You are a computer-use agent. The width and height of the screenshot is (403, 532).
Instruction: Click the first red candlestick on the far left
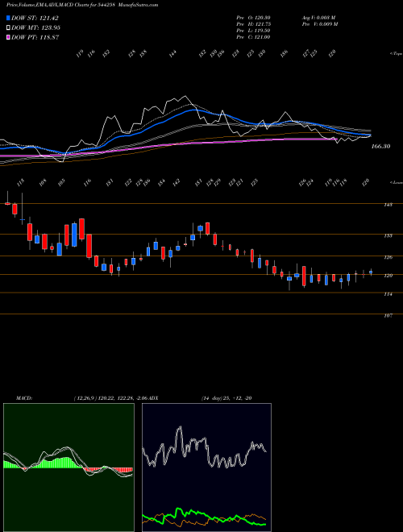[7, 204]
